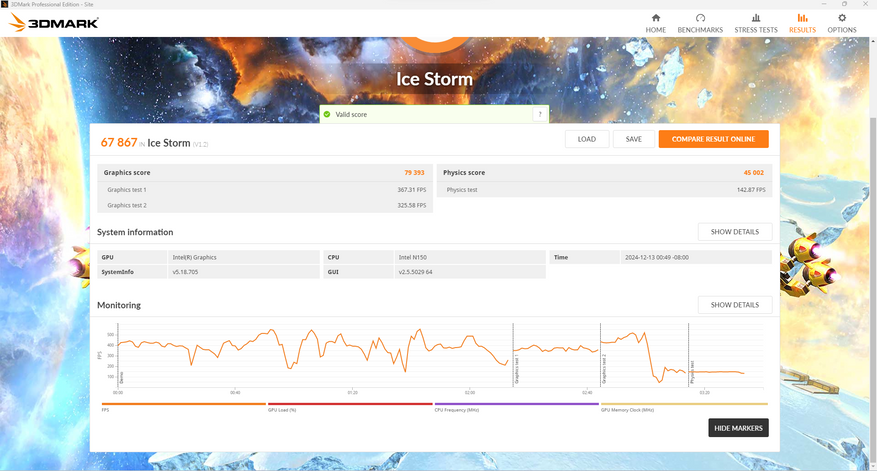Restore down the 3DMark window

(x=844, y=4)
